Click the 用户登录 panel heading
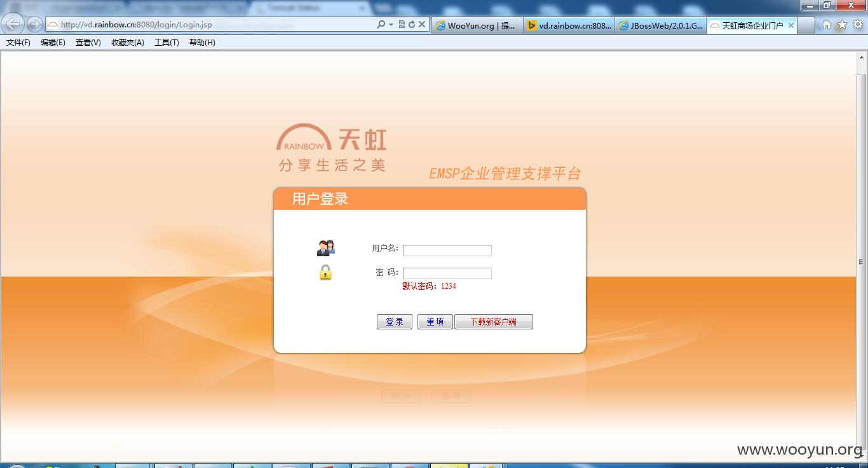 coord(320,199)
